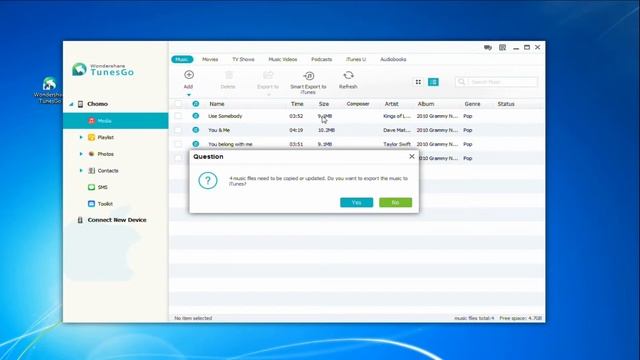
Task: Switch to the Movies tab
Action: point(210,59)
